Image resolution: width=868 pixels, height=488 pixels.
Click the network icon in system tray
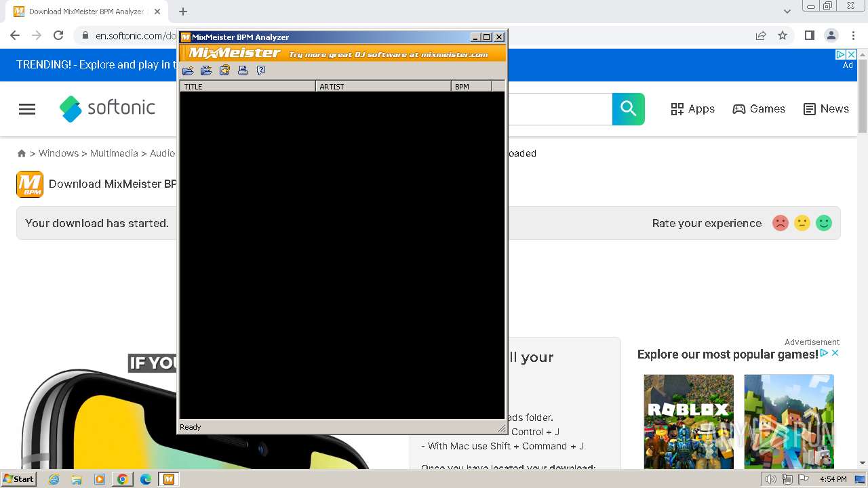tap(787, 479)
